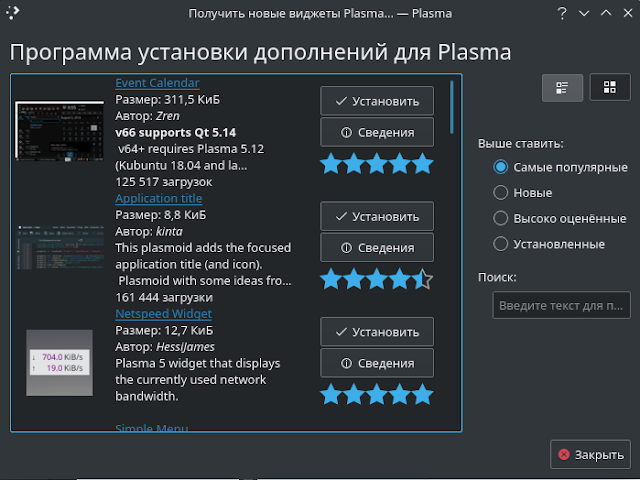Screen dimensions: 640x480
Task: Maximize window with title bar up arrow
Action: [606, 13]
